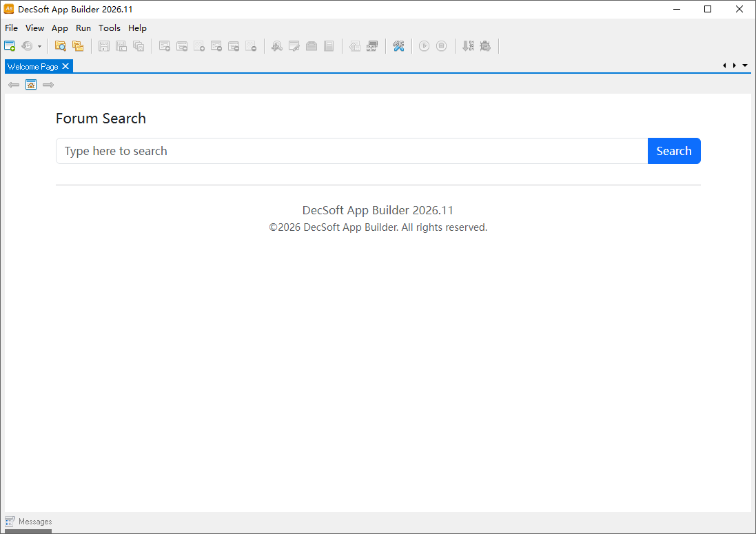The height and width of the screenshot is (534, 756).
Task: Click the checkered frame with plus icon
Action: click(199, 45)
